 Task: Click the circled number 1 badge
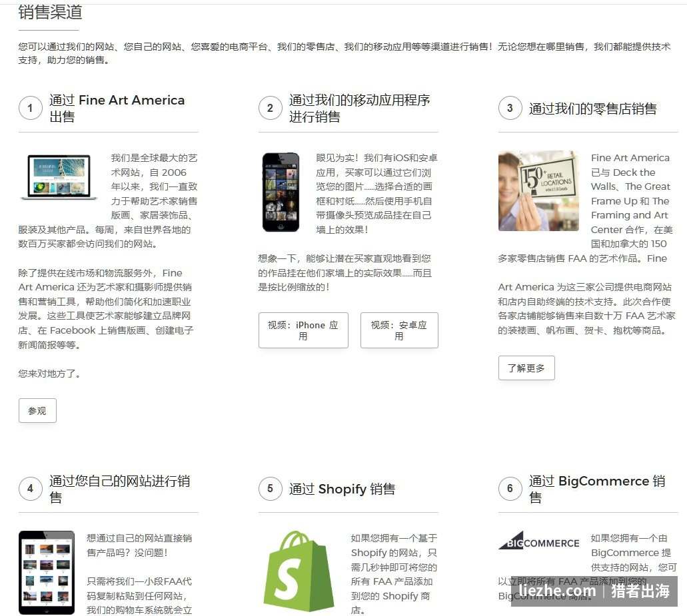click(x=30, y=108)
